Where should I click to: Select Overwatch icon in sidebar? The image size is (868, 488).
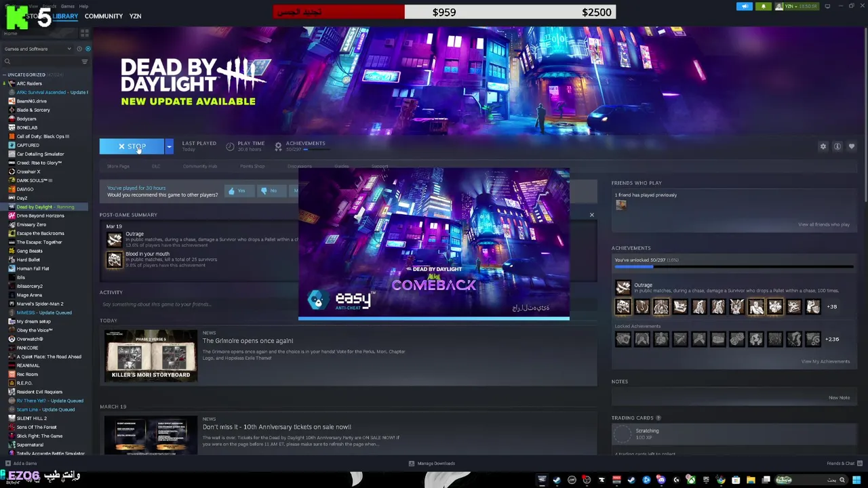pos(12,339)
